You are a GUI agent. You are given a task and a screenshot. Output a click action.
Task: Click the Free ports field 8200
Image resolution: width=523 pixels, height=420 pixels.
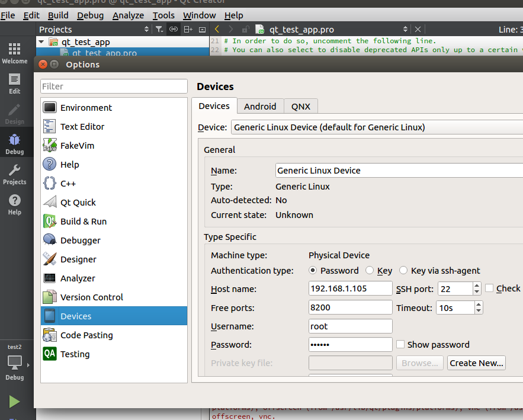(350, 307)
